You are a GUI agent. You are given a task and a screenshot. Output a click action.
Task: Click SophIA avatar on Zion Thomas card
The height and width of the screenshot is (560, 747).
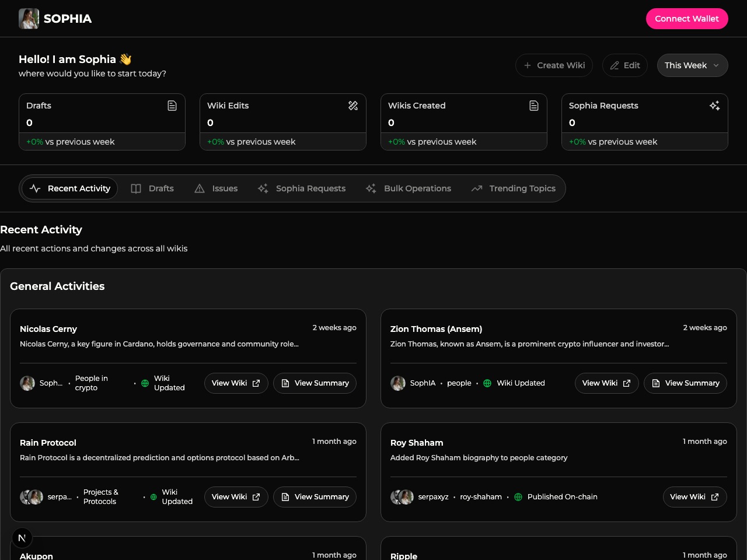[x=398, y=383]
